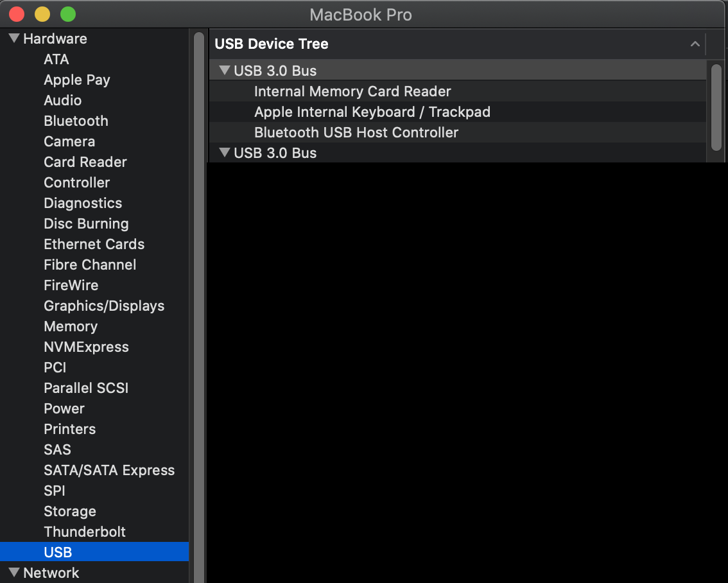This screenshot has height=583, width=728.
Task: Select Camera in the sidebar
Action: 69,141
